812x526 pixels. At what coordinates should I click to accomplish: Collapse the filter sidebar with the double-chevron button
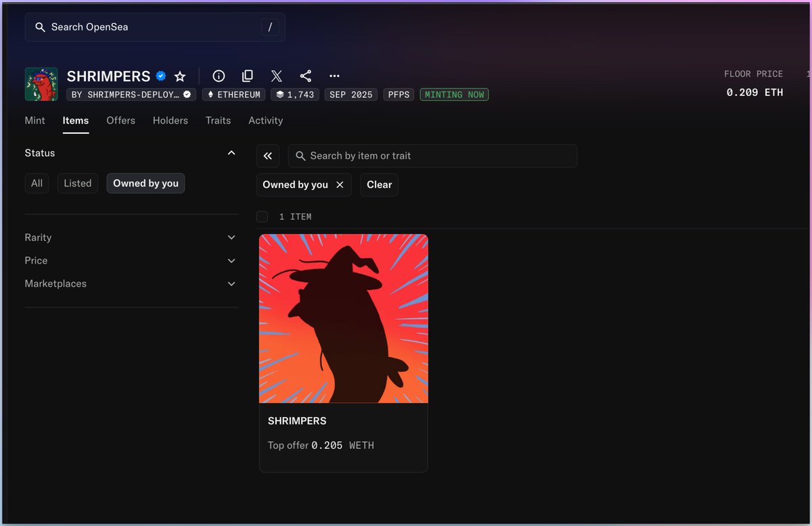click(x=268, y=156)
